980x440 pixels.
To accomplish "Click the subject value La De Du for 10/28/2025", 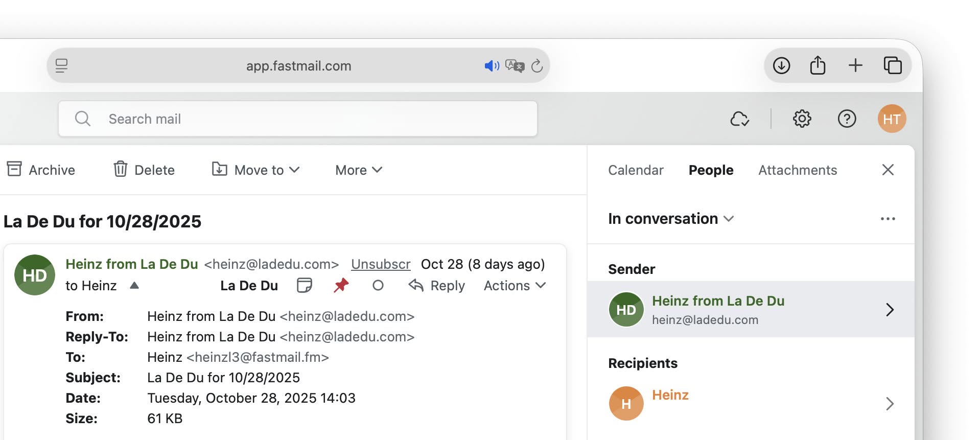I will pyautogui.click(x=223, y=378).
